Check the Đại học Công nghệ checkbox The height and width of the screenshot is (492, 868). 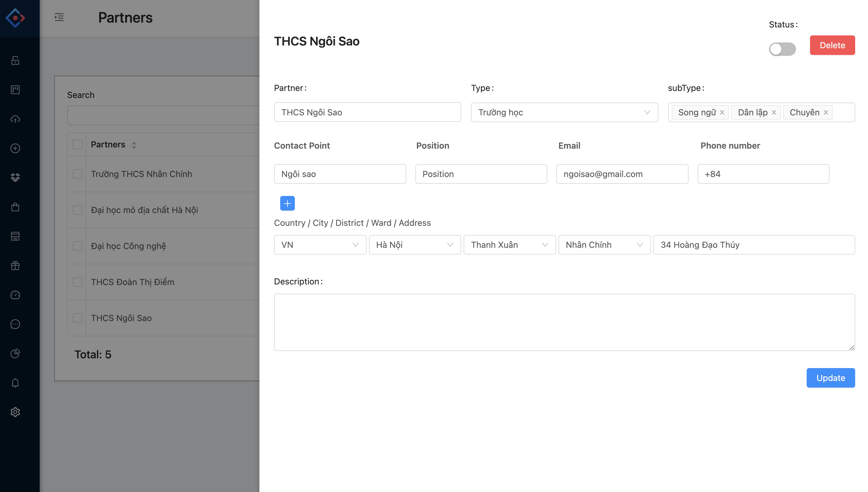point(78,246)
